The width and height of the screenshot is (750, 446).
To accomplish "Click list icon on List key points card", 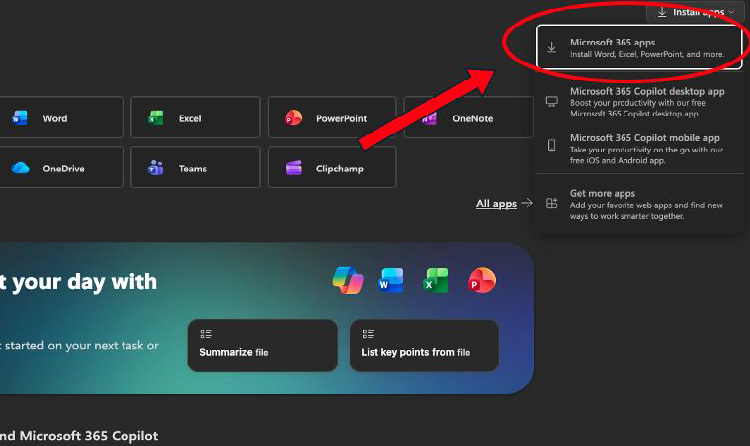I will pos(368,334).
